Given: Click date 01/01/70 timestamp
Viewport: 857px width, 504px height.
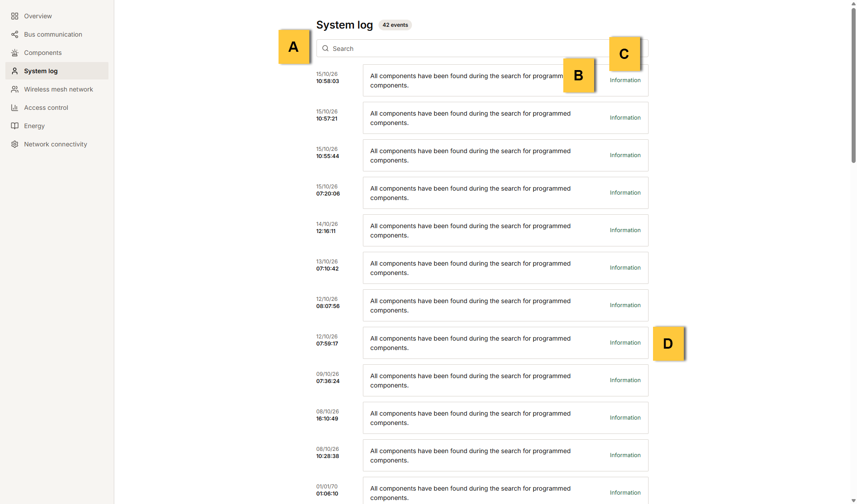Looking at the screenshot, I should [x=327, y=487].
